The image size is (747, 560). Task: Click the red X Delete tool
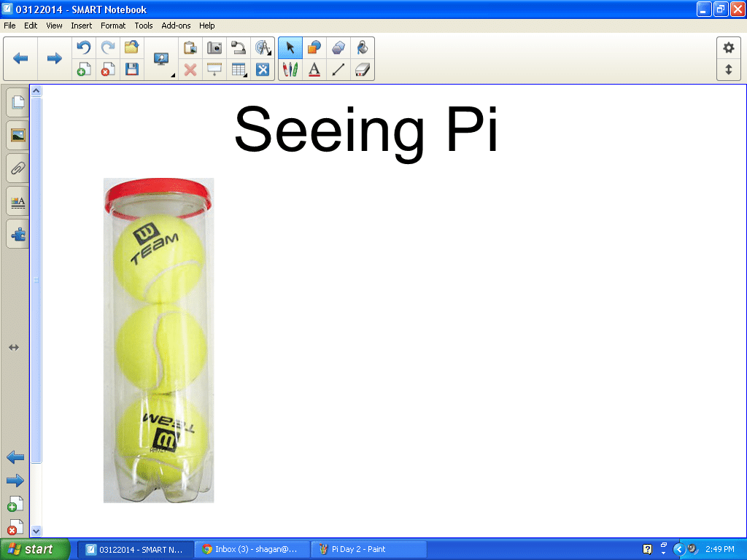click(x=190, y=69)
